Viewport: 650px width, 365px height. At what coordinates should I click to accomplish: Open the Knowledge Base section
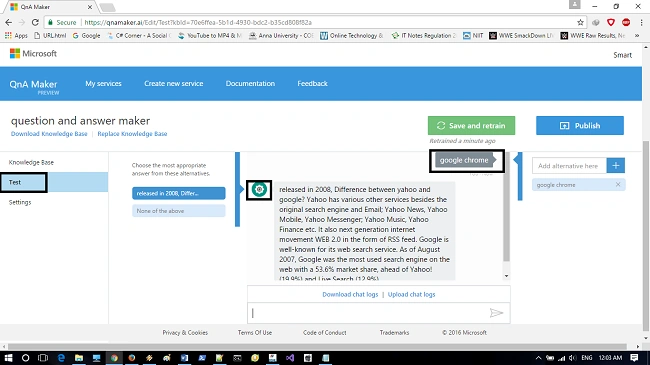coord(32,162)
